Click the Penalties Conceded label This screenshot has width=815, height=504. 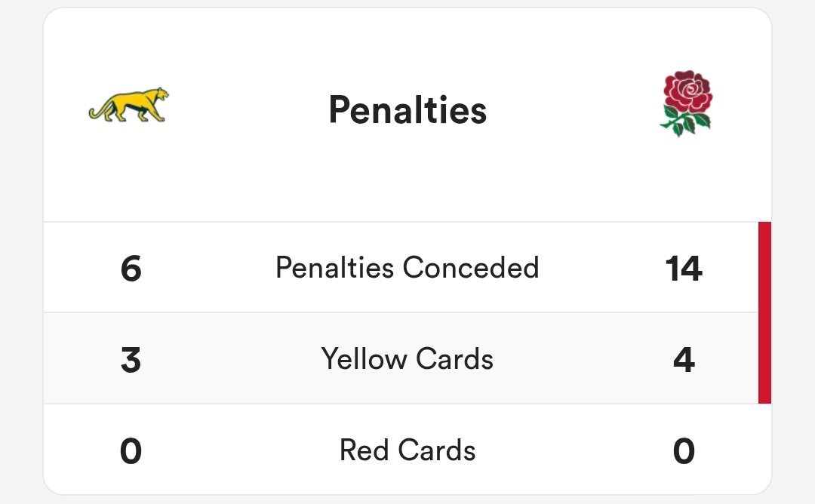(x=407, y=268)
